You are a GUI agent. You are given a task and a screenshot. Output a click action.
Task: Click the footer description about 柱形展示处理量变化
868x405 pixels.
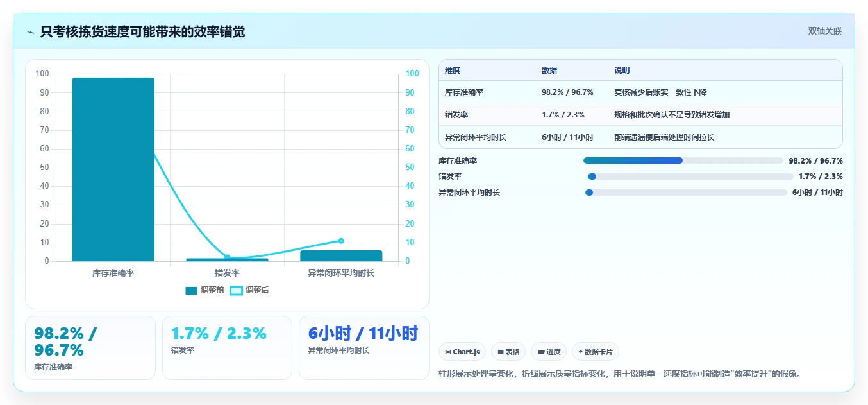[x=620, y=374]
